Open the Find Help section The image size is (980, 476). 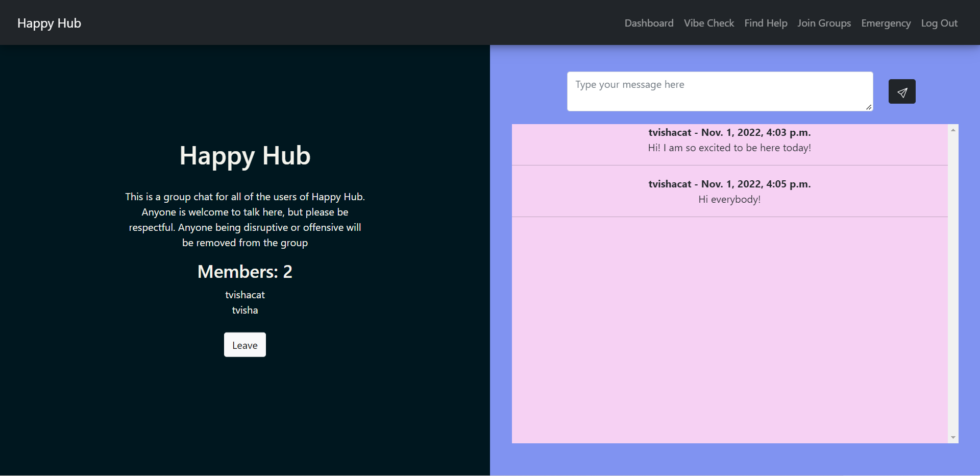[766, 23]
